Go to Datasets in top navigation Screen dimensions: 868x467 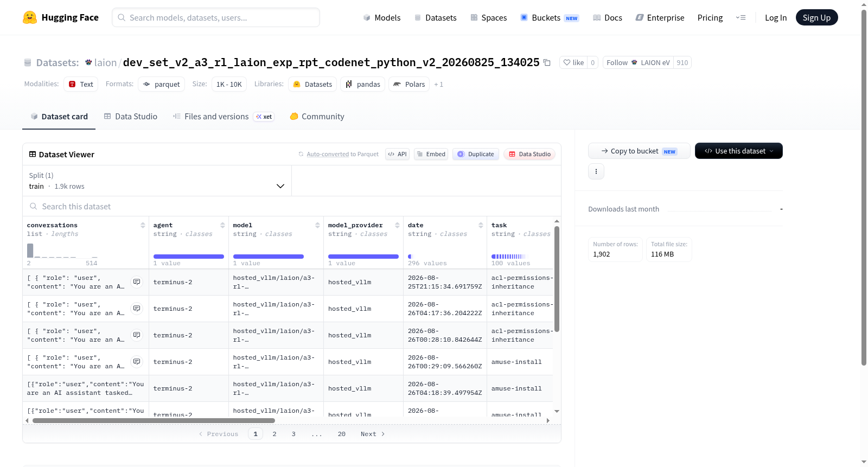pos(435,17)
